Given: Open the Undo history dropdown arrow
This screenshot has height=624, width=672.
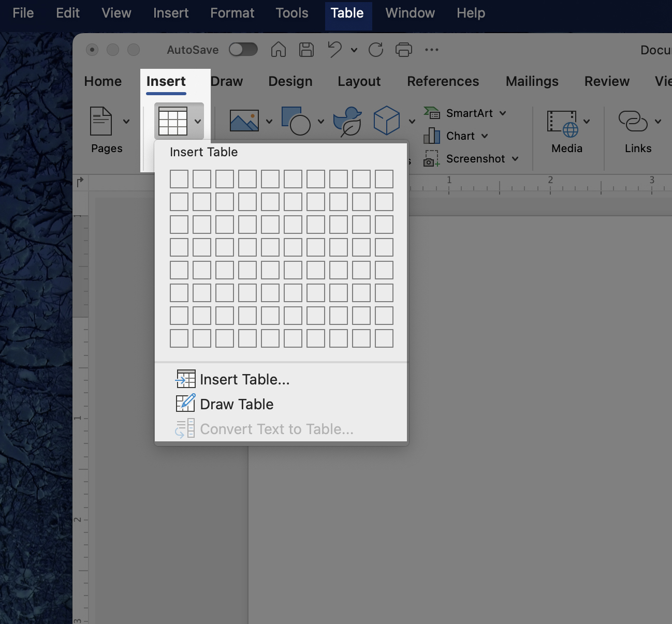Looking at the screenshot, I should 354,50.
